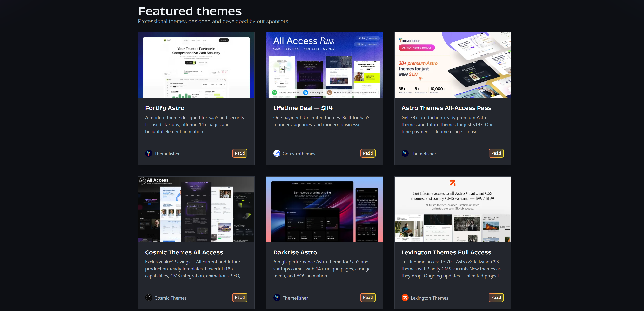Open the Themefisher Astro Themes Bundle preview image
Image resolution: width=644 pixels, height=311 pixels.
point(453,65)
